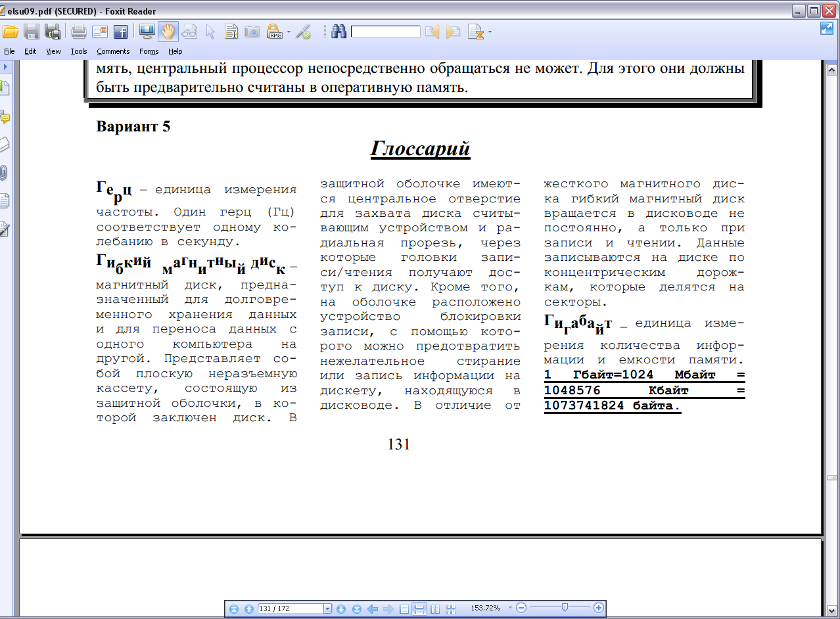The height and width of the screenshot is (619, 840).
Task: Open the page number dropdown arrow
Action: pyautogui.click(x=328, y=609)
